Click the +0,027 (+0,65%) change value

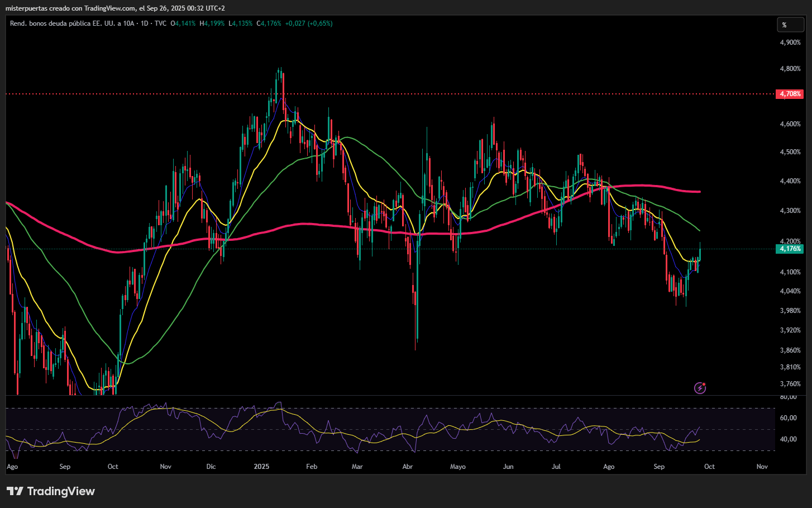click(x=309, y=23)
